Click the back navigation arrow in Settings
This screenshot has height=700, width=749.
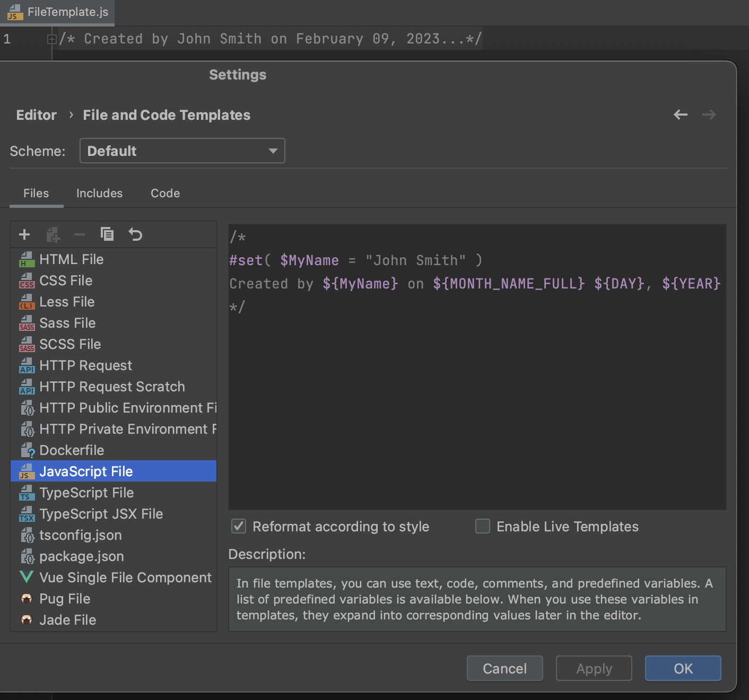681,115
